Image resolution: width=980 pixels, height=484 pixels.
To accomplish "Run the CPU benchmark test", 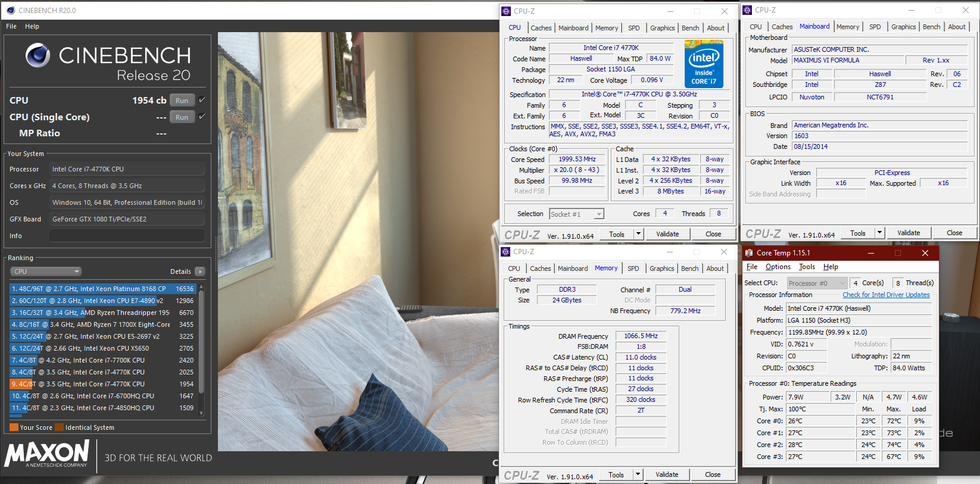I will 182,101.
